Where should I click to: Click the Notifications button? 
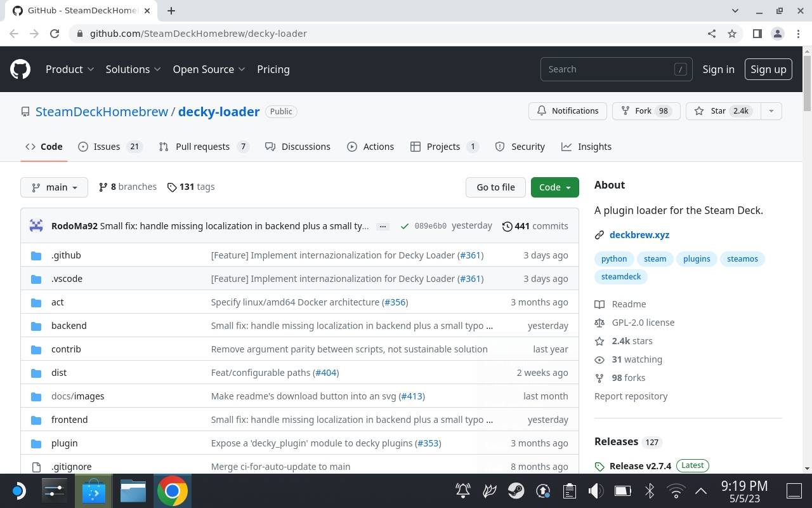tap(568, 111)
